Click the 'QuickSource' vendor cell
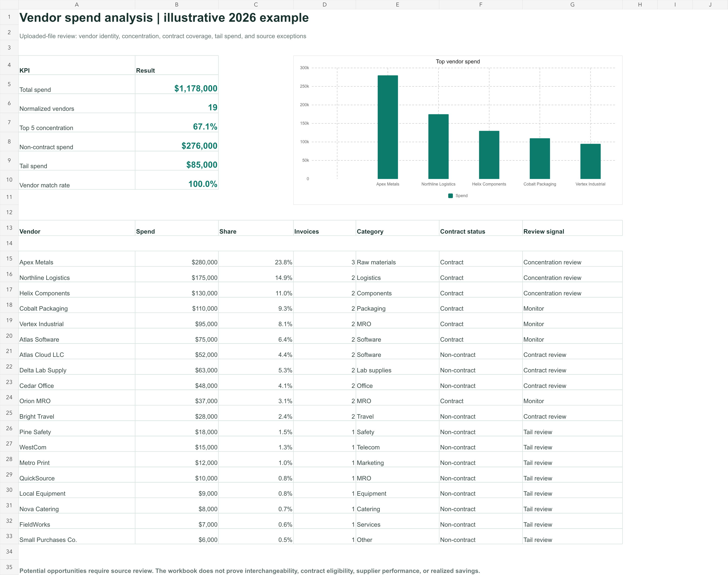 (x=77, y=475)
